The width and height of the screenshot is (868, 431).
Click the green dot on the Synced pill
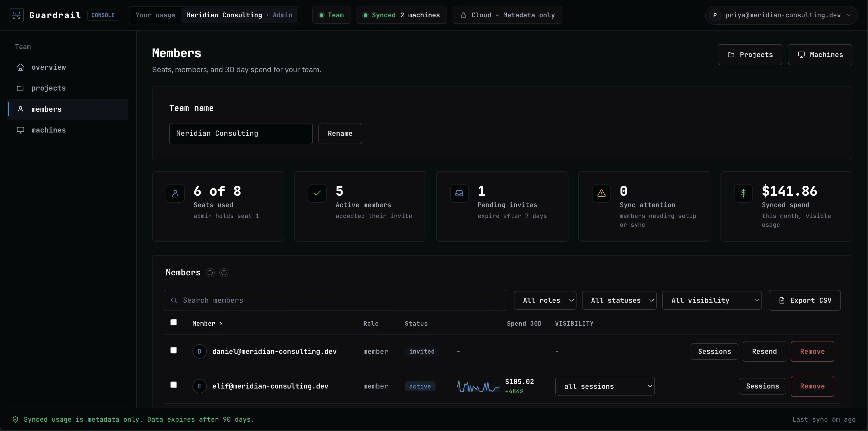click(365, 15)
